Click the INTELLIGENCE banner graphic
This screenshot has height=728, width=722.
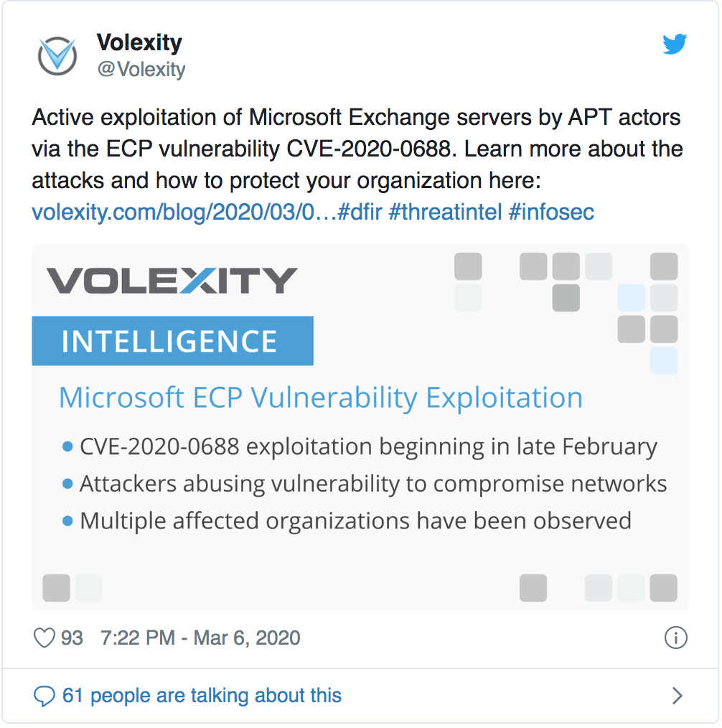tap(172, 340)
